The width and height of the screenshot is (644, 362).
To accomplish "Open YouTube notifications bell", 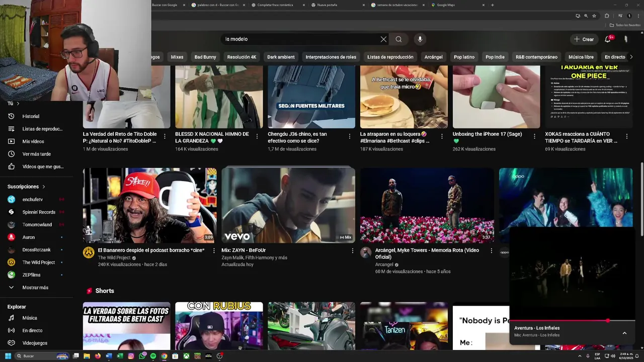I will [608, 39].
